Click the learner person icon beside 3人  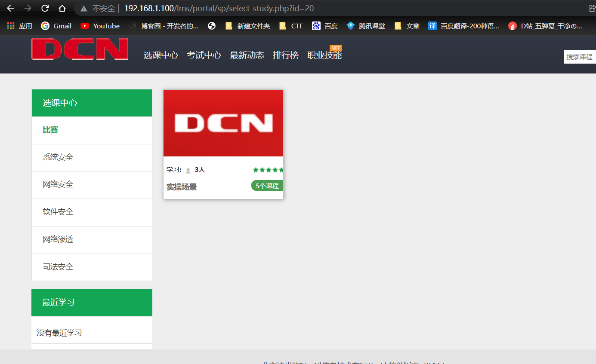pos(188,170)
